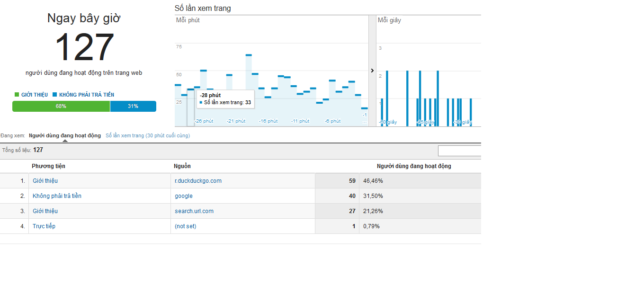Open the google source link
644x295 pixels.
click(x=184, y=196)
